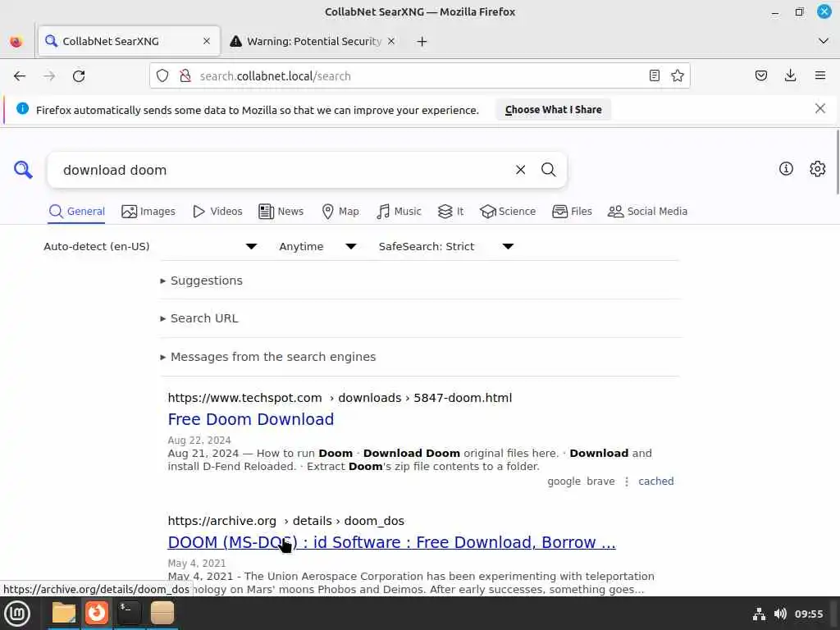Open DOOM (MS-DOS) archive.org result
This screenshot has height=630, width=840.
point(391,543)
